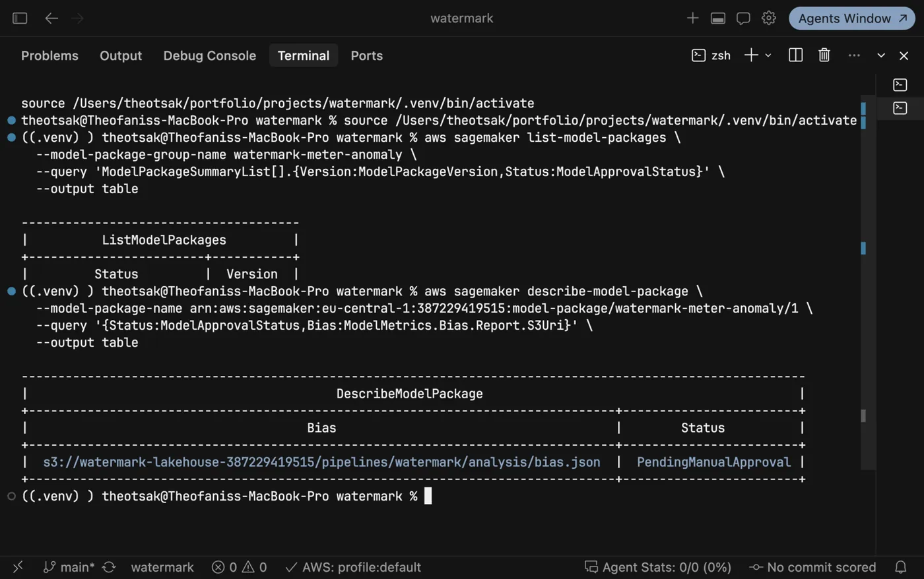Click AWS: profile:default status entry
Image resolution: width=924 pixels, height=579 pixels.
pyautogui.click(x=353, y=567)
